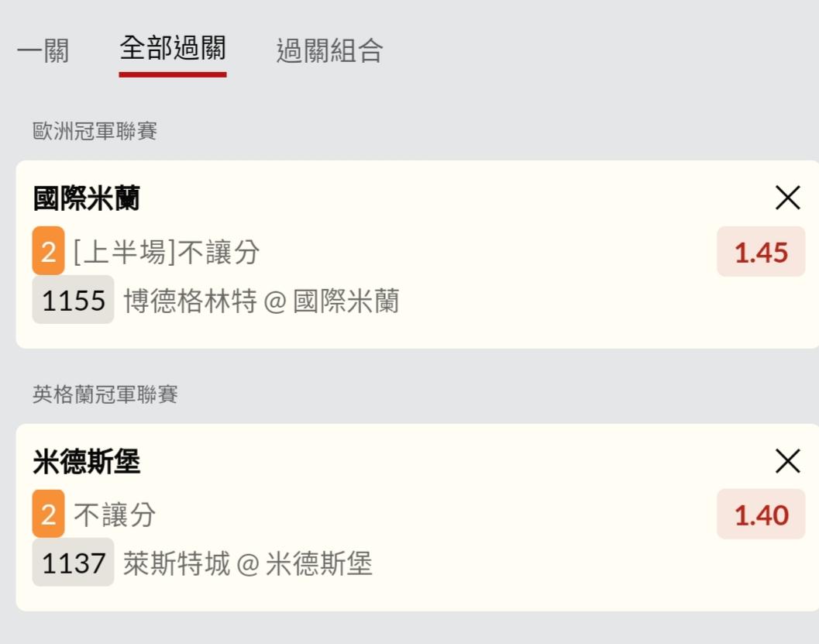
Task: Open the 萊斯特城 @ 米德斯堡 match
Action: pos(248,563)
